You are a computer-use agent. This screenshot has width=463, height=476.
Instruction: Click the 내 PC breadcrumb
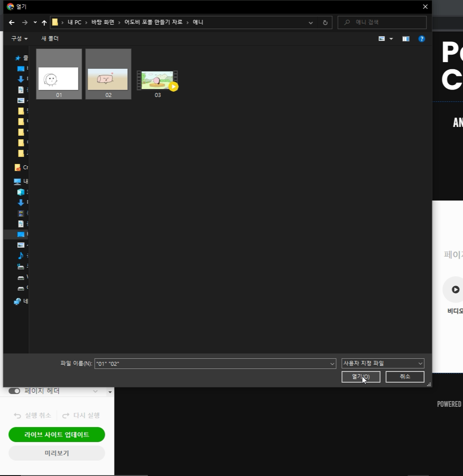74,22
